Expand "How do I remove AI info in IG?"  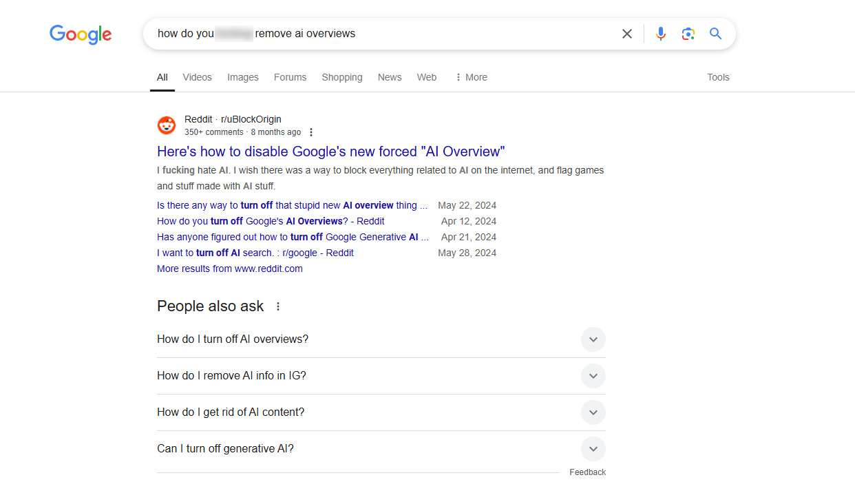click(593, 376)
